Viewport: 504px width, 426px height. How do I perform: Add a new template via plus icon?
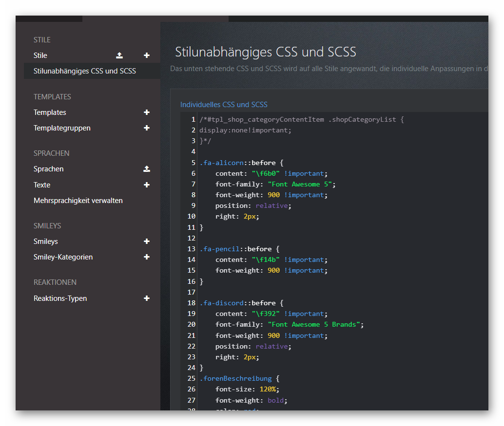[147, 112]
